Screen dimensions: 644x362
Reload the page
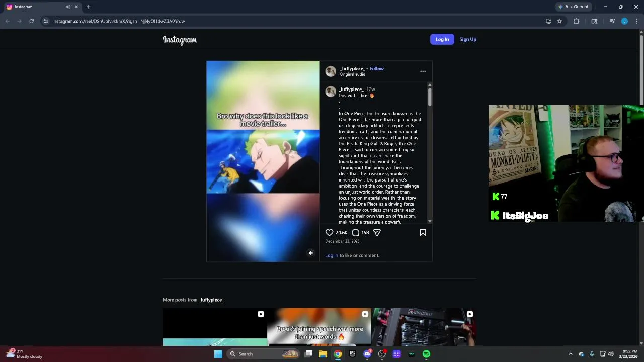31,21
